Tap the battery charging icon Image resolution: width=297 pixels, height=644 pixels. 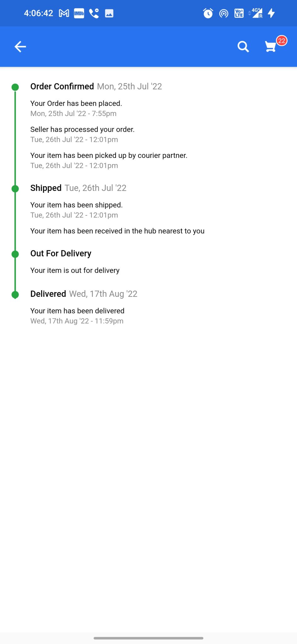click(x=271, y=13)
